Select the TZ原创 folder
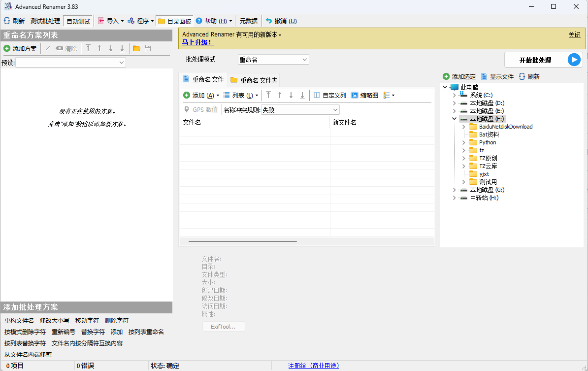This screenshot has width=588, height=371. [x=488, y=158]
